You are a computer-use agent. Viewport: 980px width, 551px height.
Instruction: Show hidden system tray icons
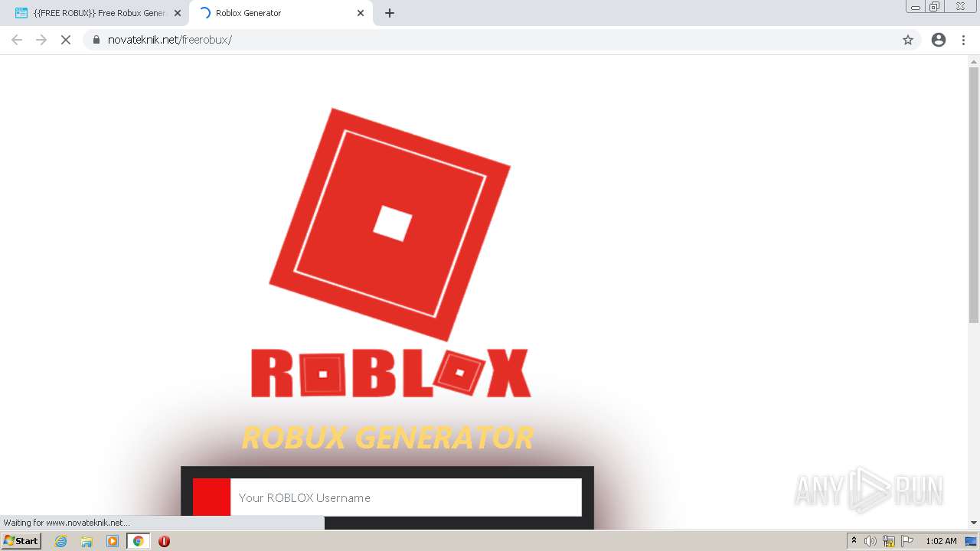(854, 541)
